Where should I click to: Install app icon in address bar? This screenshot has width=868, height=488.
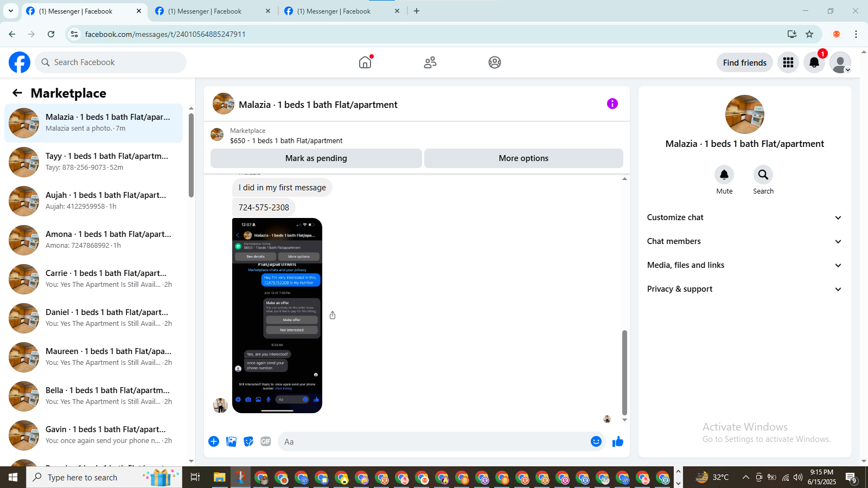pyautogui.click(x=792, y=34)
